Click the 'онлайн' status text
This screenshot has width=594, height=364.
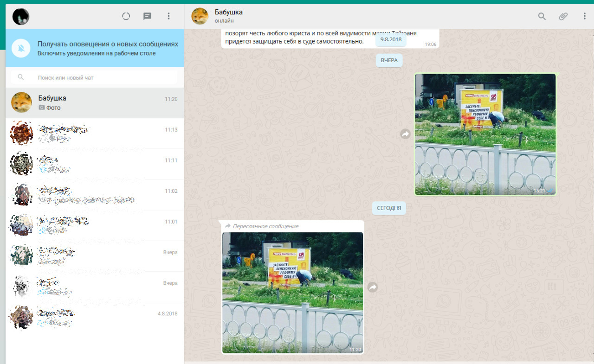click(224, 21)
